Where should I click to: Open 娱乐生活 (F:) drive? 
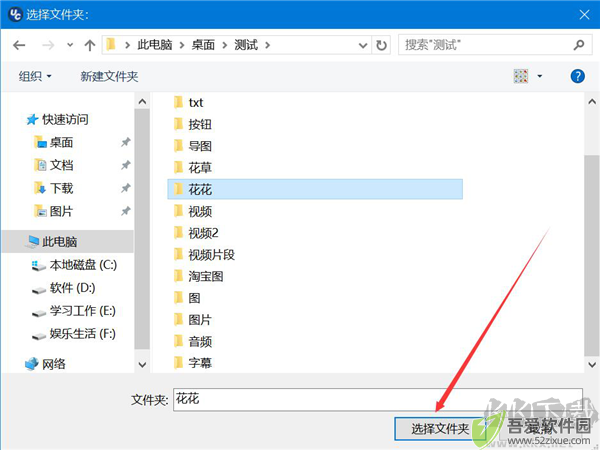coord(73,334)
